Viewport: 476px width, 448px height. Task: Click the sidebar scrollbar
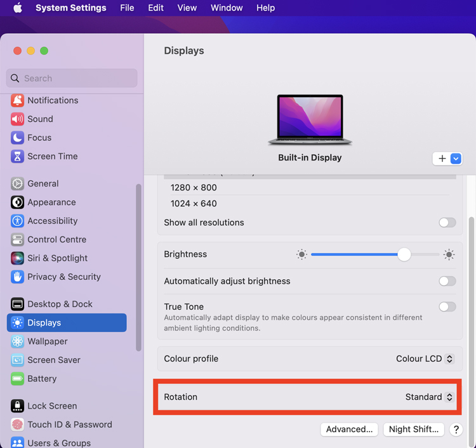coord(138,267)
